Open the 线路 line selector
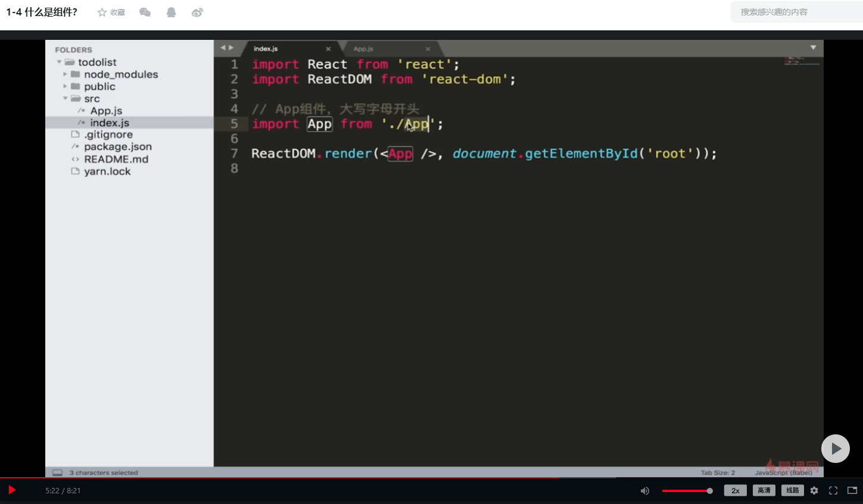Image resolution: width=863 pixels, height=504 pixels. (792, 491)
